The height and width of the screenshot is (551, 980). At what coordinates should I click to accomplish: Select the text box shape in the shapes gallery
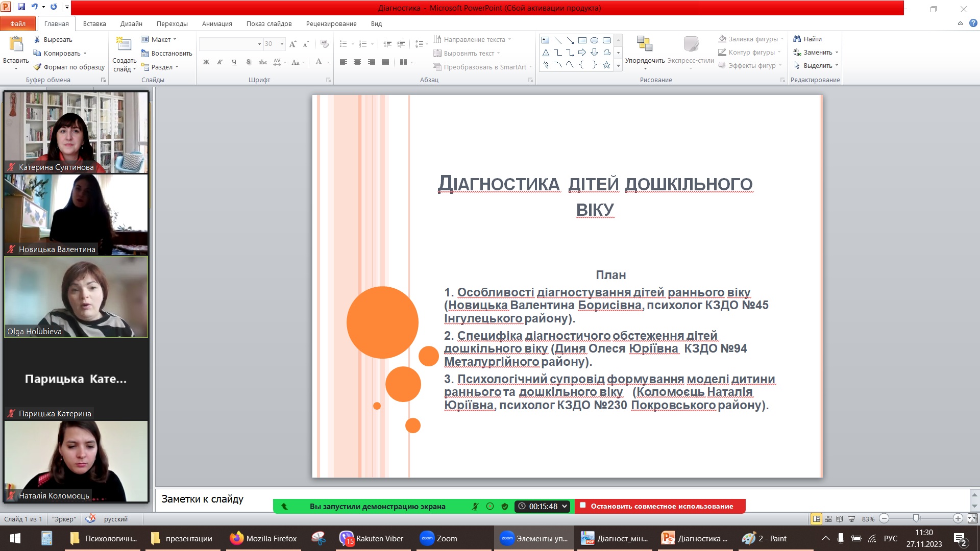point(545,40)
